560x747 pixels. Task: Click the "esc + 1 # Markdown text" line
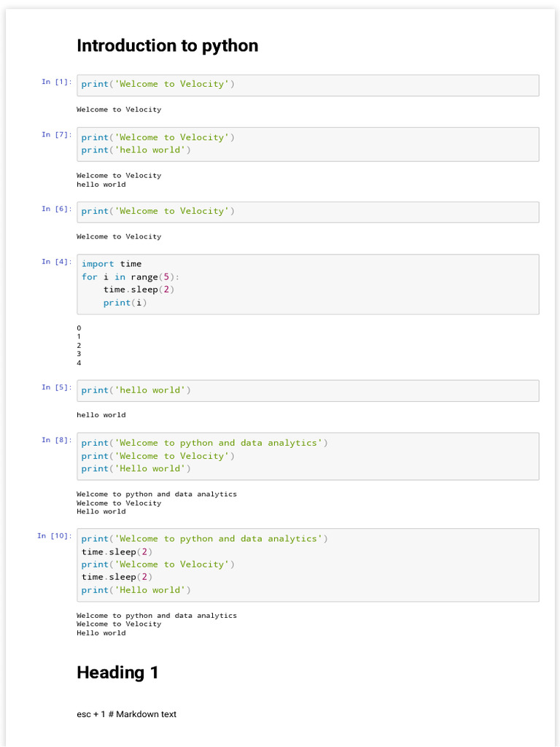point(126,714)
